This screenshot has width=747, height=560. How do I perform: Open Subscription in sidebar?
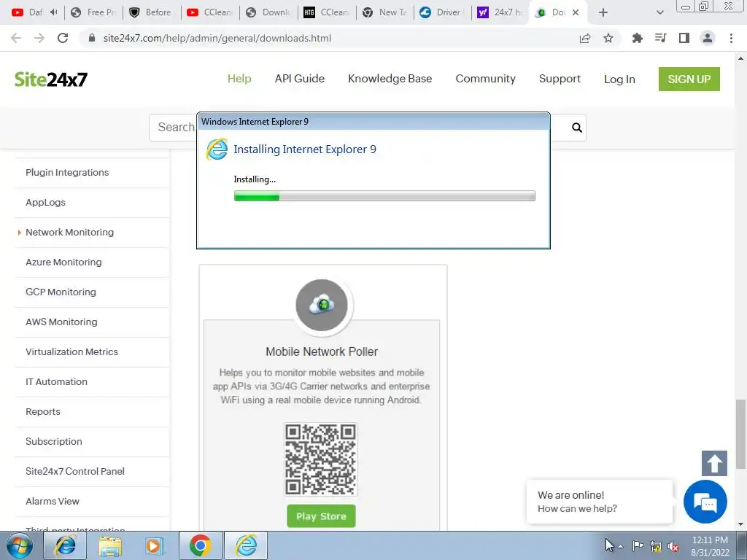click(x=54, y=441)
